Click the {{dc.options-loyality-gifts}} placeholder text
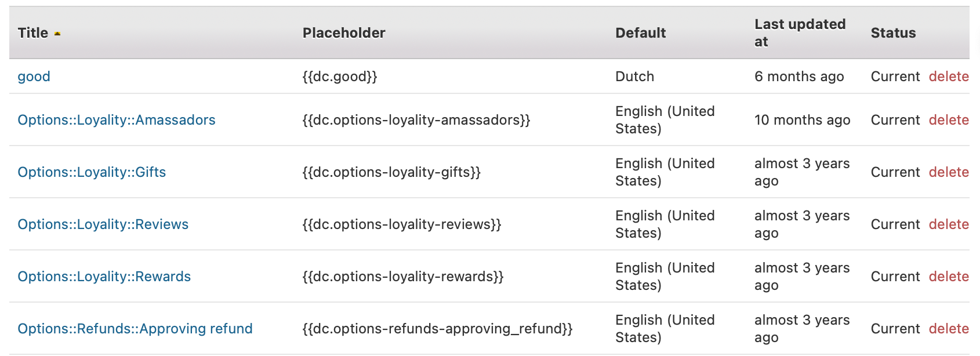Image resolution: width=980 pixels, height=356 pixels. (x=391, y=172)
